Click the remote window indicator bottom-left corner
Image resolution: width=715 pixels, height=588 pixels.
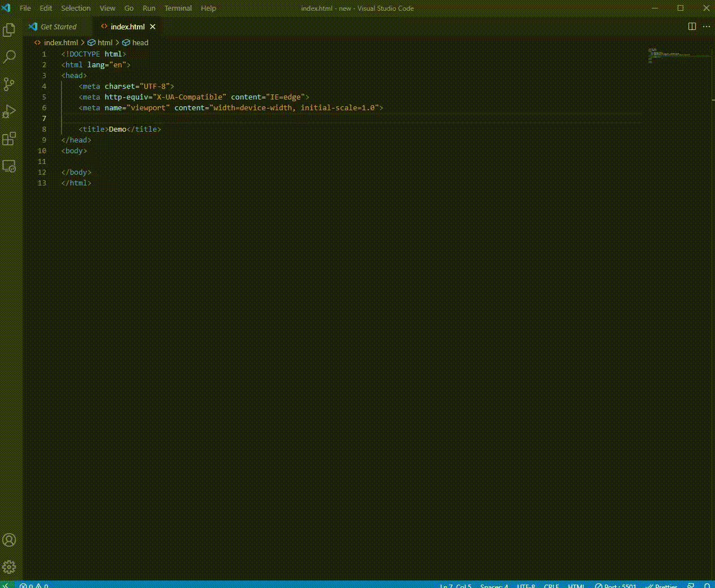point(6,586)
